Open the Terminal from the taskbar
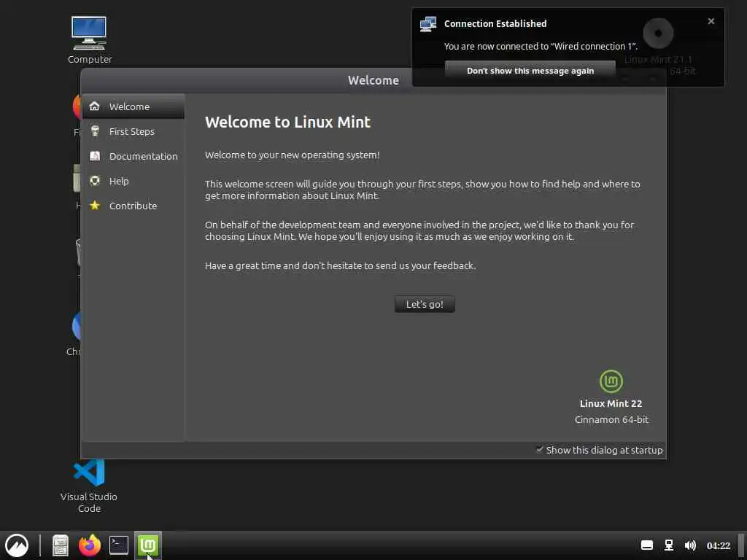 pyautogui.click(x=119, y=545)
